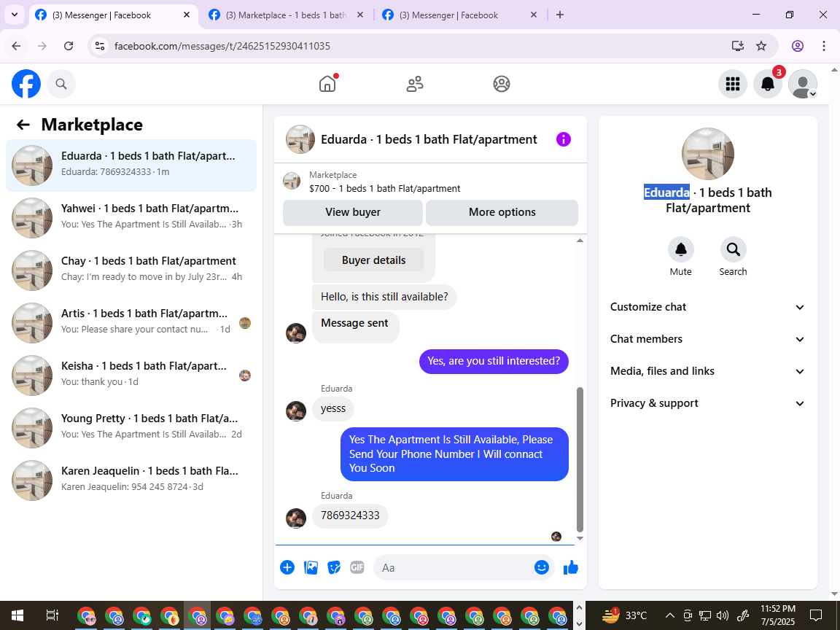Open weather widget showing 33°C

[624, 615]
